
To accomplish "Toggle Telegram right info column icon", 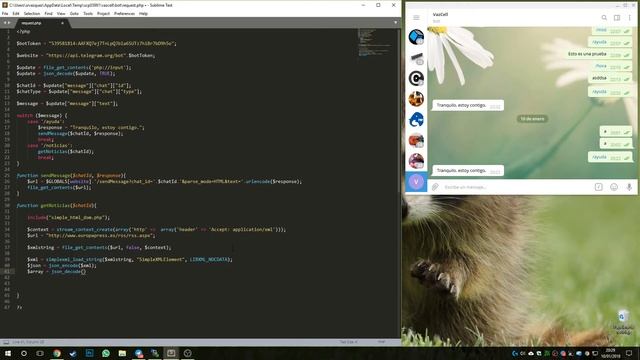I will point(617,18).
